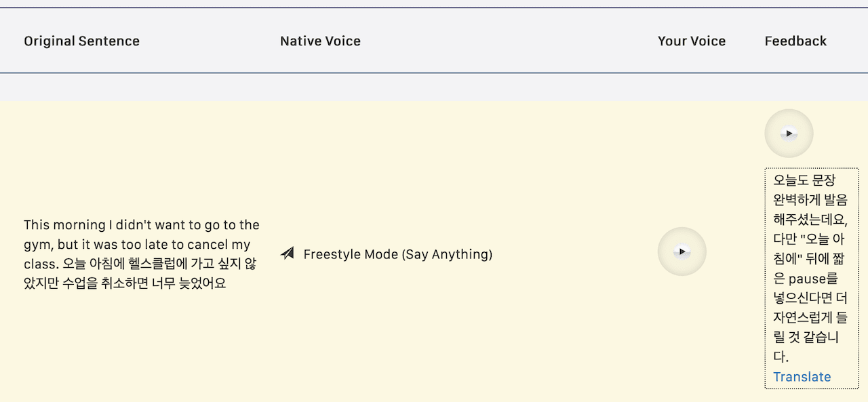Viewport: 868px width, 402px height.
Task: Play the Feedback audio clip
Action: coord(789,134)
